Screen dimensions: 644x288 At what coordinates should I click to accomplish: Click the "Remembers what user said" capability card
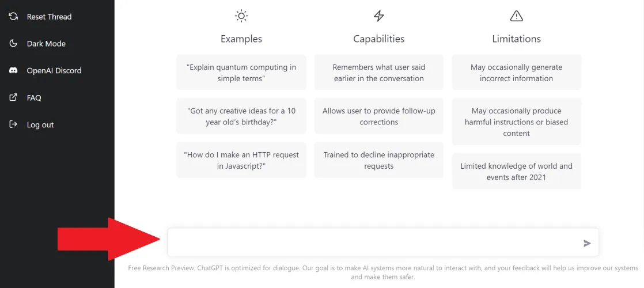(x=378, y=73)
